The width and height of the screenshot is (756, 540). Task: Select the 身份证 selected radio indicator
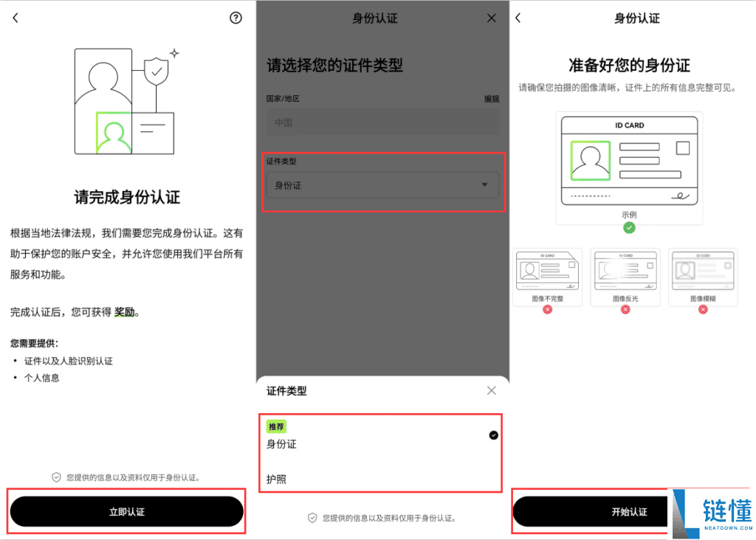click(x=493, y=435)
